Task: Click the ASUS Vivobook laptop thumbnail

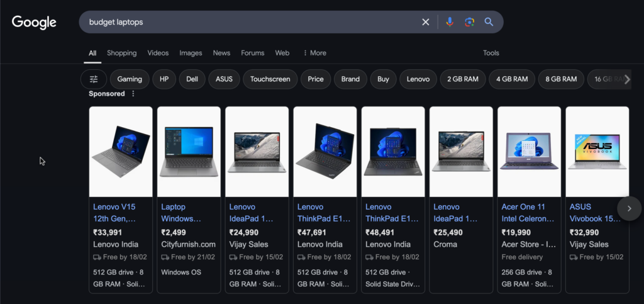Action: [x=597, y=151]
